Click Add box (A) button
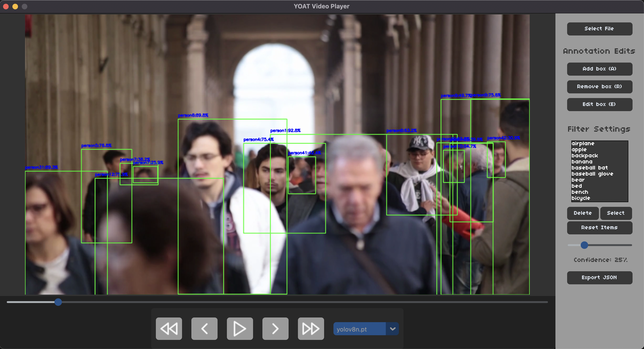 (599, 69)
